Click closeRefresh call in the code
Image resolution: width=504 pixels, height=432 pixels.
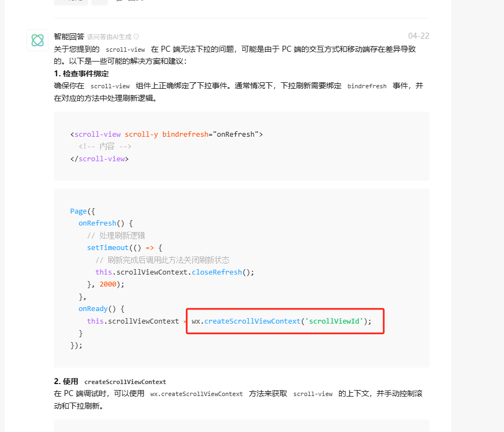coord(217,272)
